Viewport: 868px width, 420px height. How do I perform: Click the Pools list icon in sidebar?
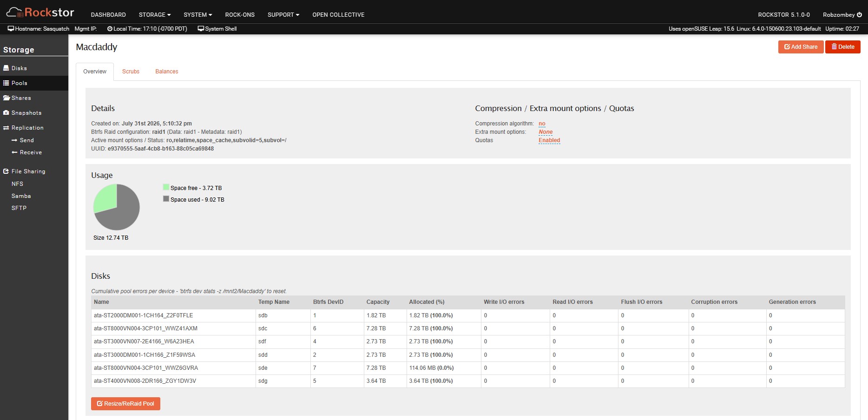(6, 83)
